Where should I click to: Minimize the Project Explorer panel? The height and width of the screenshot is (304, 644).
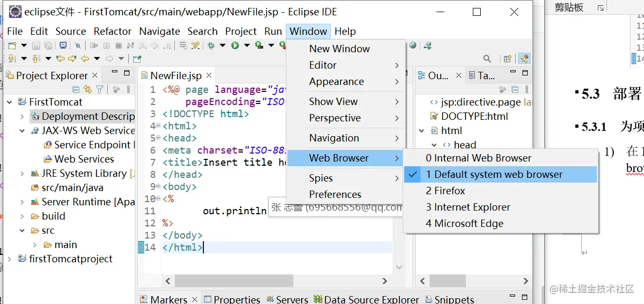[114, 72]
